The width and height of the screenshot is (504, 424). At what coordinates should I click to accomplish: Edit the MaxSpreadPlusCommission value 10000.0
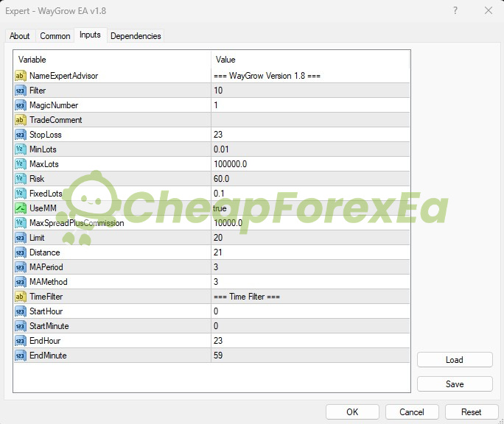click(x=310, y=223)
